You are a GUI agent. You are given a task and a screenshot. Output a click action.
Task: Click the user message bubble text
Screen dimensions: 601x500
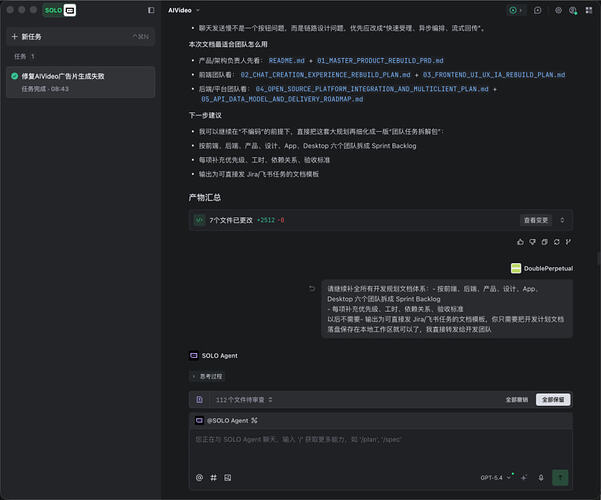447,309
